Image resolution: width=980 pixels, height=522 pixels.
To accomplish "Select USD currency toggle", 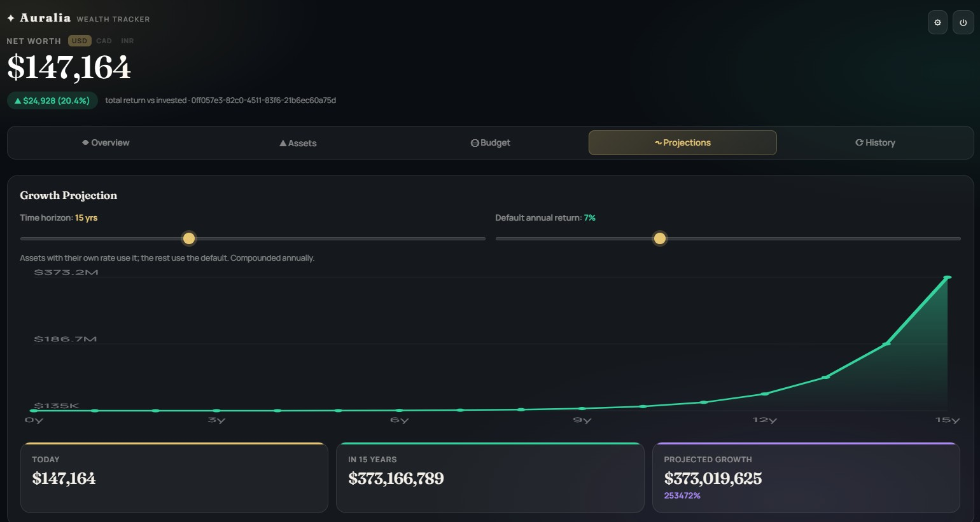I will (x=80, y=41).
